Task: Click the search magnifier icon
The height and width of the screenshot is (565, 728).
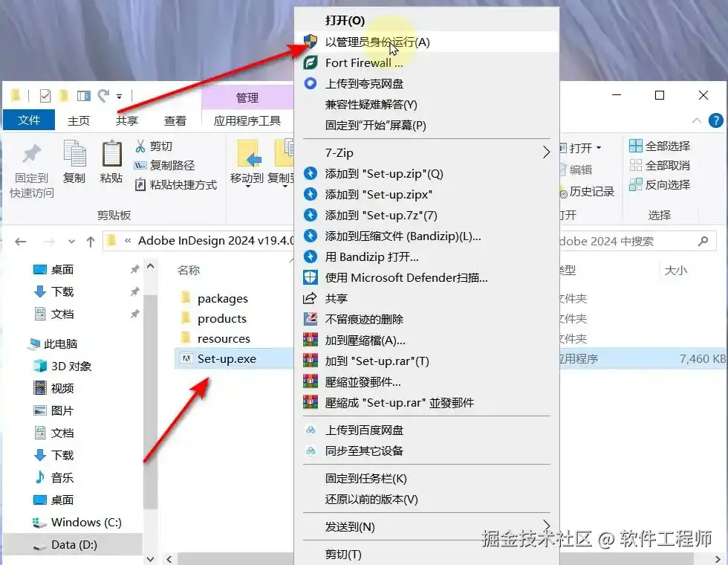Action: [703, 241]
